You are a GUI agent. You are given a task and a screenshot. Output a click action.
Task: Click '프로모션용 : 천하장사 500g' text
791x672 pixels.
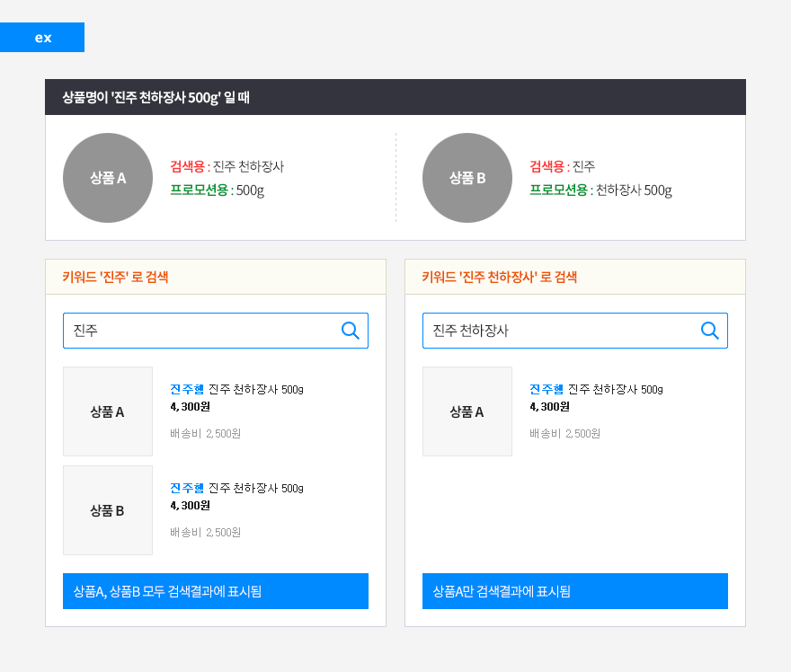click(x=600, y=190)
